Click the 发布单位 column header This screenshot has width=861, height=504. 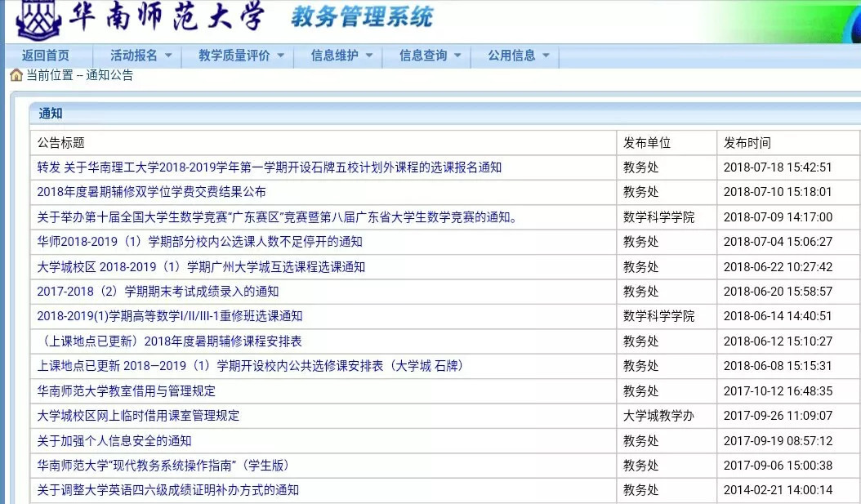tap(647, 143)
